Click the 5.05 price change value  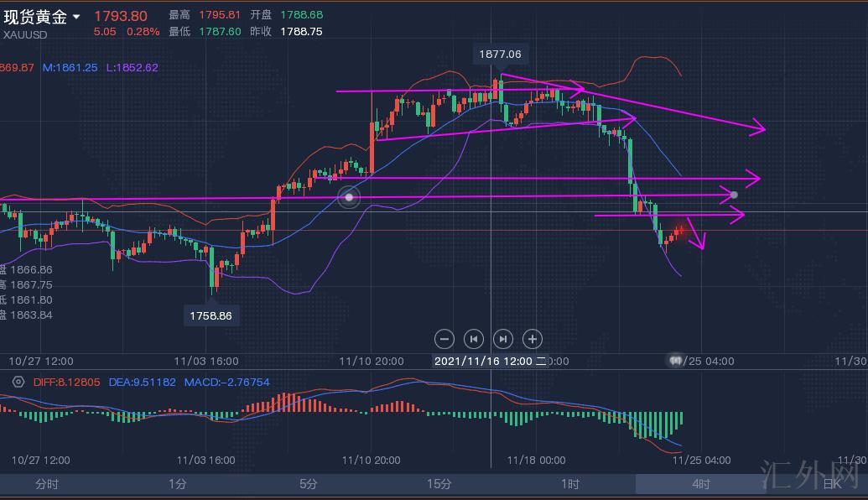click(105, 32)
